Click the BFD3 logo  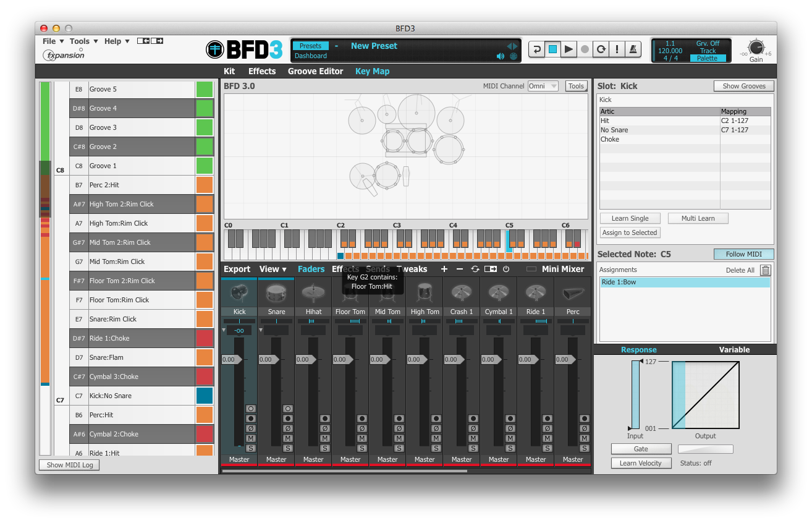(245, 49)
